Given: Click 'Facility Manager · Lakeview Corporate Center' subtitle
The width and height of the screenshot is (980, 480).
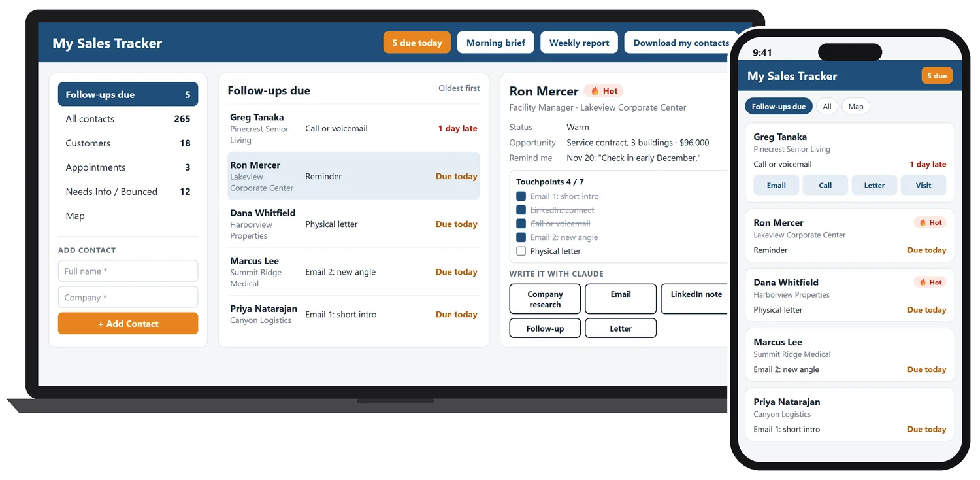Looking at the screenshot, I should [x=598, y=107].
